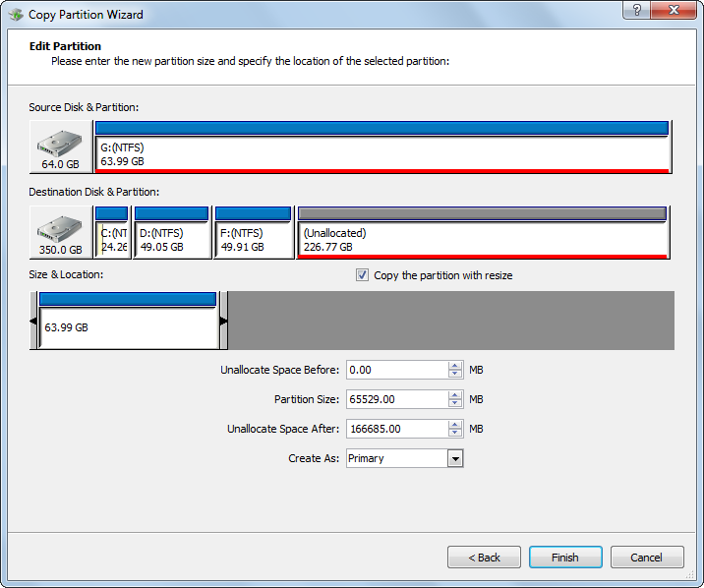Click the Copy Partition Wizard title bar icon
The image size is (704, 588).
16,15
